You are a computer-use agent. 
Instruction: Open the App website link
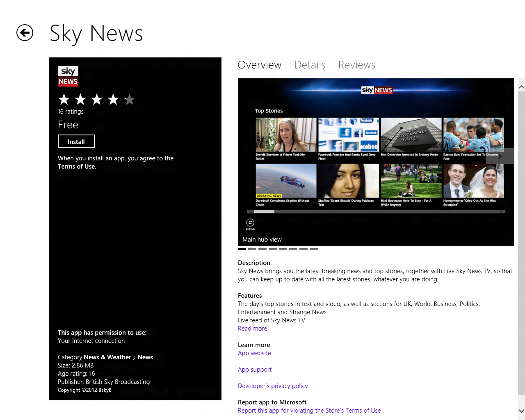click(x=254, y=353)
